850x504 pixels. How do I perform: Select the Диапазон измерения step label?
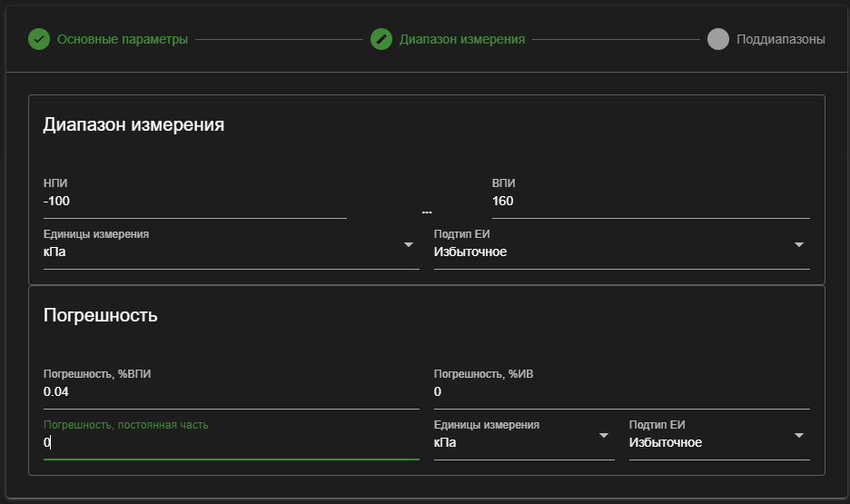[x=462, y=39]
